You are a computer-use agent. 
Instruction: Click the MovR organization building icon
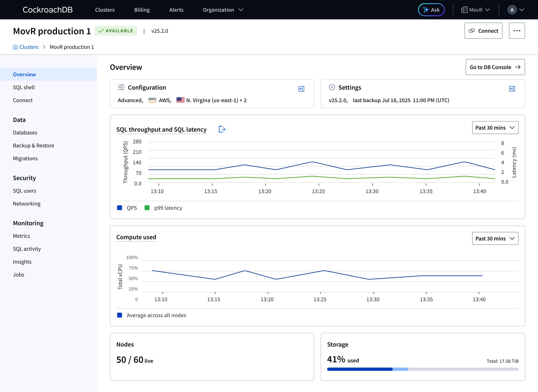(464, 10)
